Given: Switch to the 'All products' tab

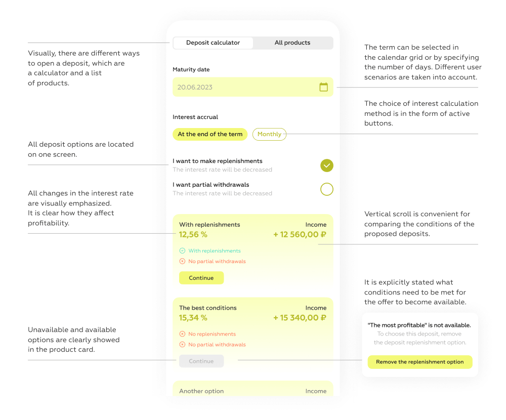Looking at the screenshot, I should point(292,43).
